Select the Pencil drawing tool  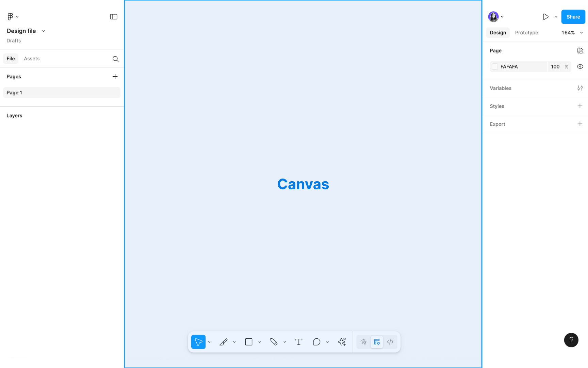pyautogui.click(x=224, y=342)
